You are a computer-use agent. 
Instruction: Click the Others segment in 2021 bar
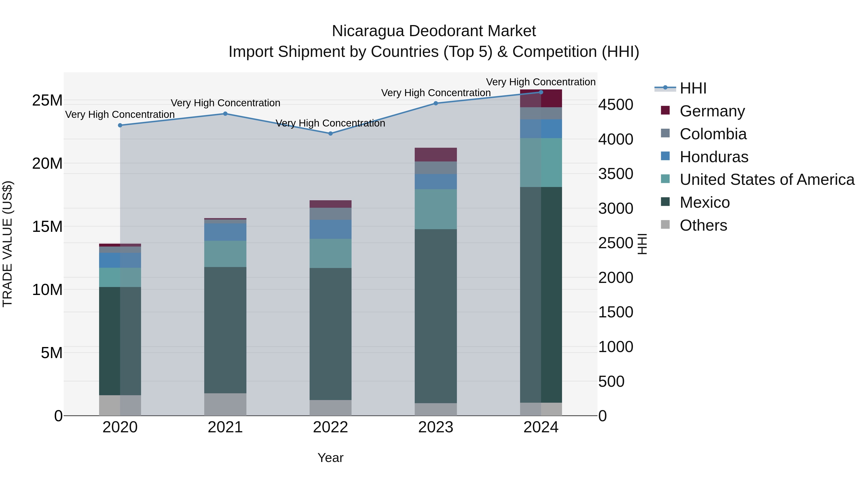tap(225, 404)
